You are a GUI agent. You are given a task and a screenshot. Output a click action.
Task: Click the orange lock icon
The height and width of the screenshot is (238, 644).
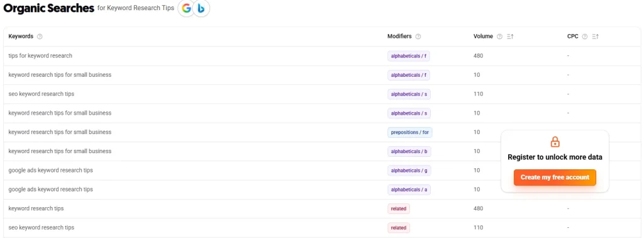click(555, 142)
